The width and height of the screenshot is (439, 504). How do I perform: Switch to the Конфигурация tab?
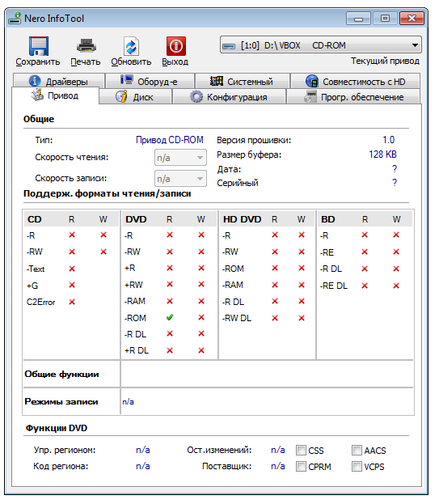tap(229, 96)
